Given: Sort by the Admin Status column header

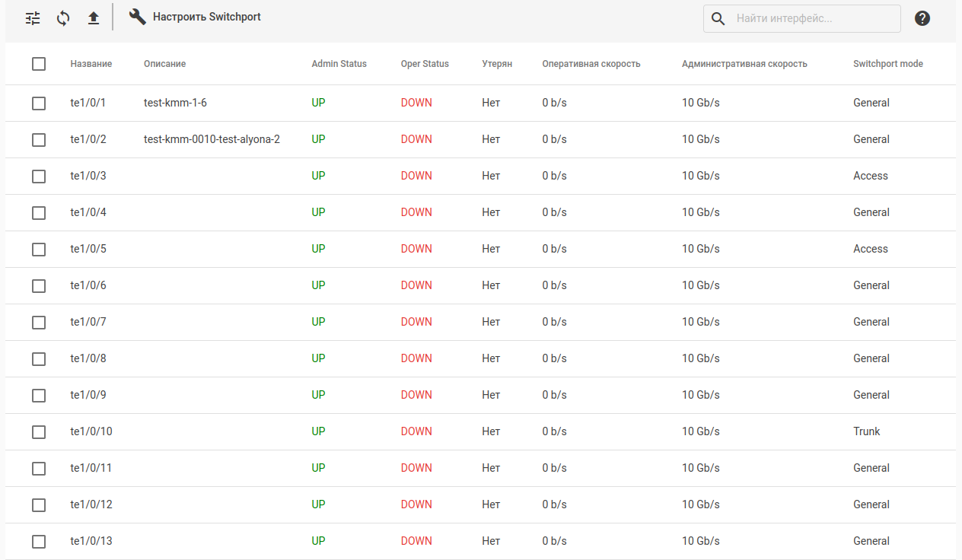Looking at the screenshot, I should [x=339, y=64].
